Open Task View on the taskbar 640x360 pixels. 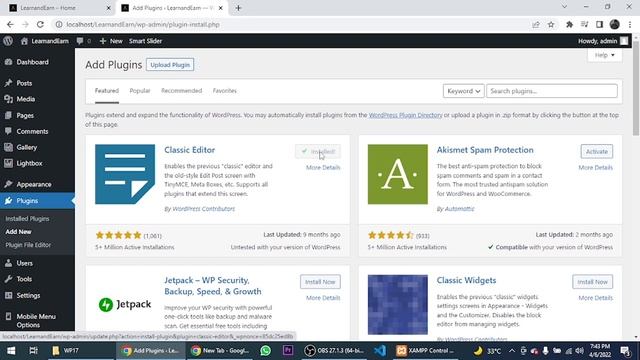point(33,351)
